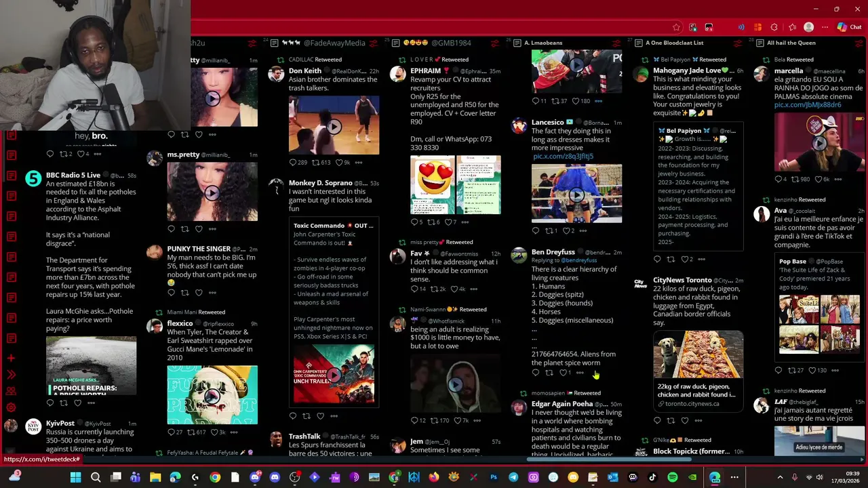Click the horizontal scrollbar at page bottom
The height and width of the screenshot is (488, 868).
[609, 460]
